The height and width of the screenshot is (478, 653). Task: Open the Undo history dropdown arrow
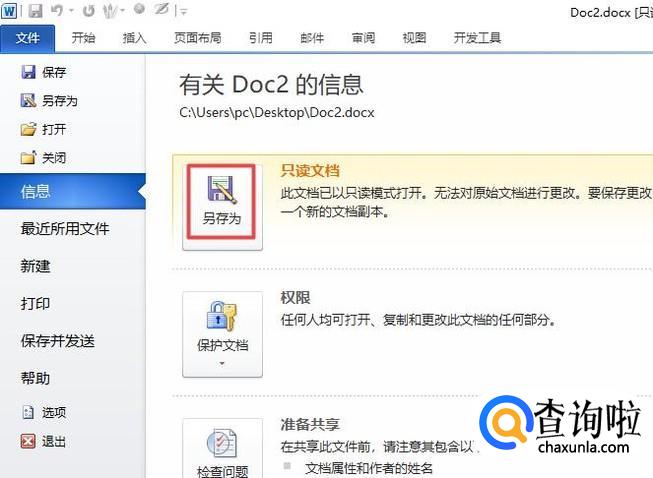[x=72, y=11]
